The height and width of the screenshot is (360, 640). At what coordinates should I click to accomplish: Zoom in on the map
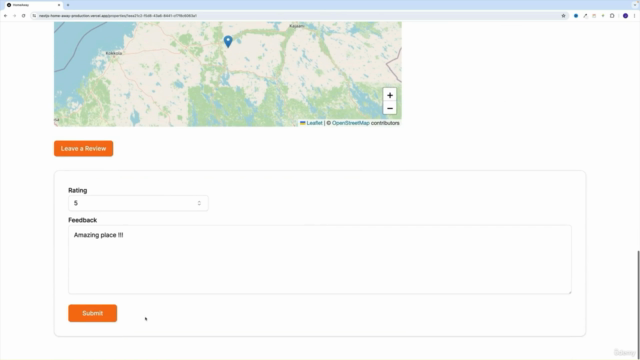pyautogui.click(x=390, y=95)
